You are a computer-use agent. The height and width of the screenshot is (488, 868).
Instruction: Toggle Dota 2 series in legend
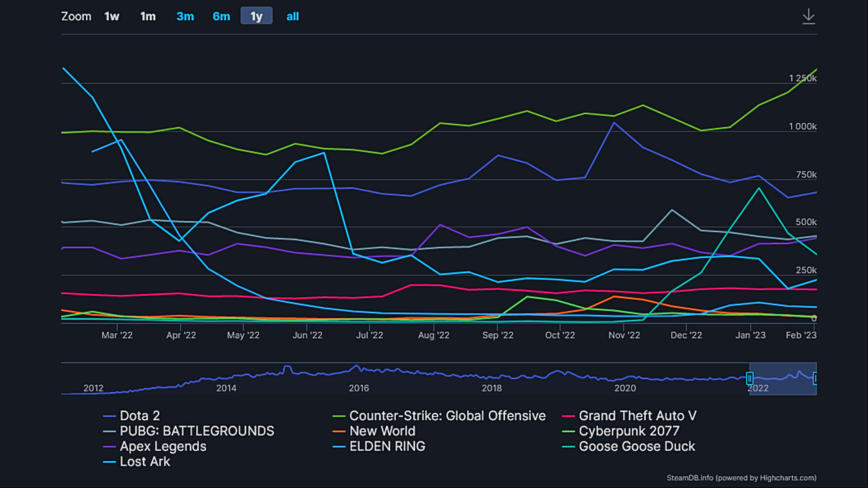tap(131, 415)
